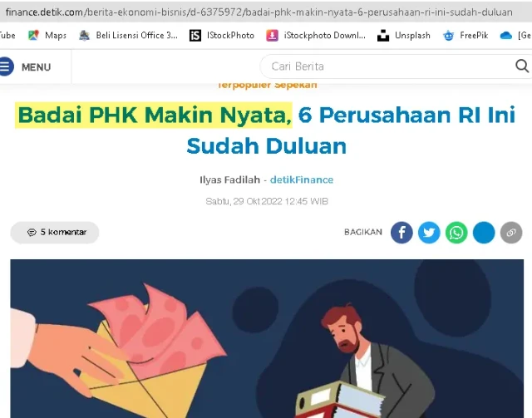Open the Maps bookmark
This screenshot has width=532, height=418.
(47, 35)
